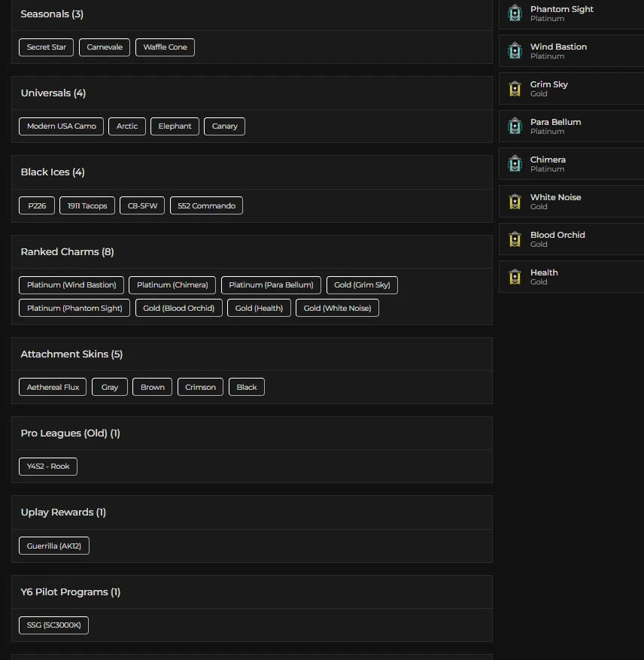Click the Grim Sky gold charm icon
This screenshot has width=644, height=660.
pos(515,88)
